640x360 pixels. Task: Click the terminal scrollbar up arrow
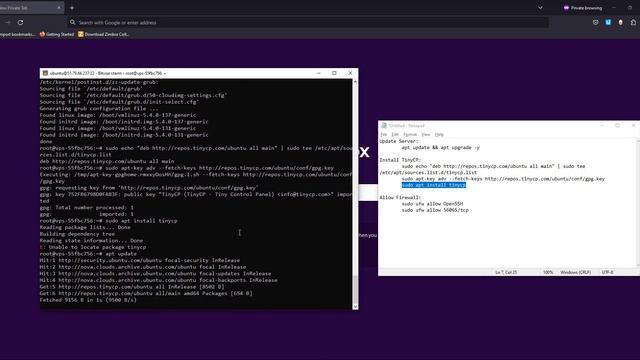355,82
